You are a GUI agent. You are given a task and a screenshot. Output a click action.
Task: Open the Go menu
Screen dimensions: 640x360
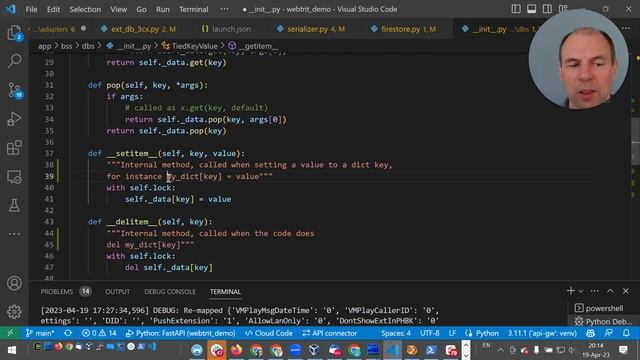(141, 9)
